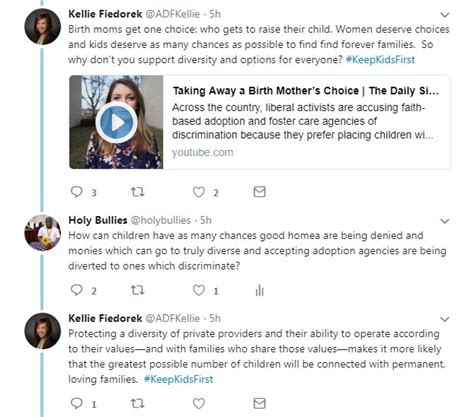Screen dimensions: 474x417
Task: Like the tweet with video card
Action: coord(199,192)
